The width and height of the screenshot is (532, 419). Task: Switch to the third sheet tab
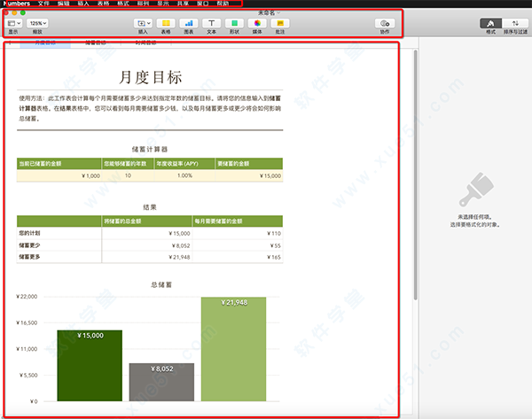pyautogui.click(x=146, y=43)
